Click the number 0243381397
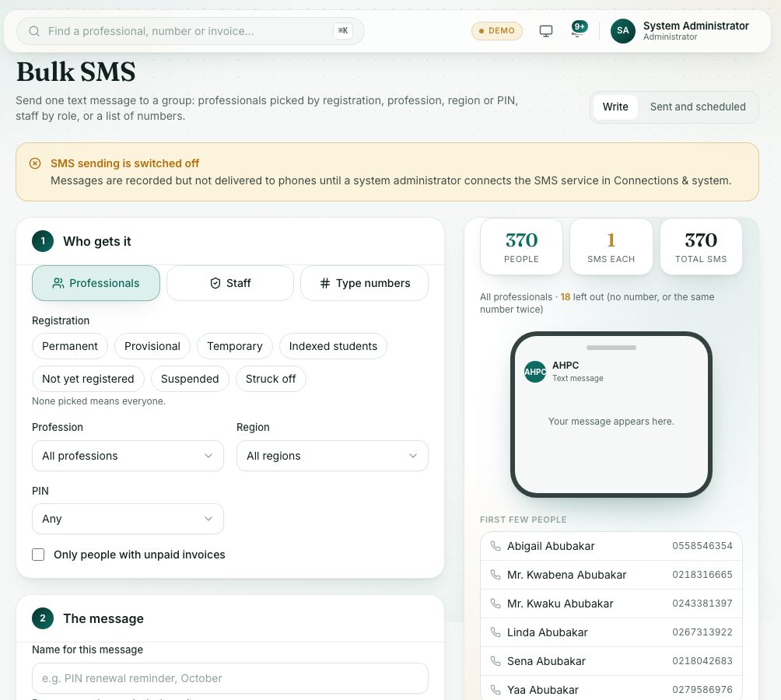 click(x=702, y=604)
